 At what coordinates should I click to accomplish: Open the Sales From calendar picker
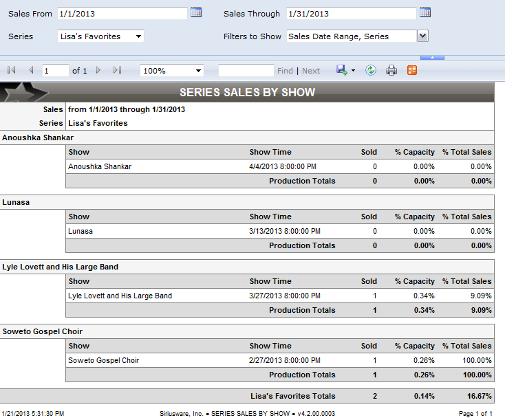click(x=196, y=12)
